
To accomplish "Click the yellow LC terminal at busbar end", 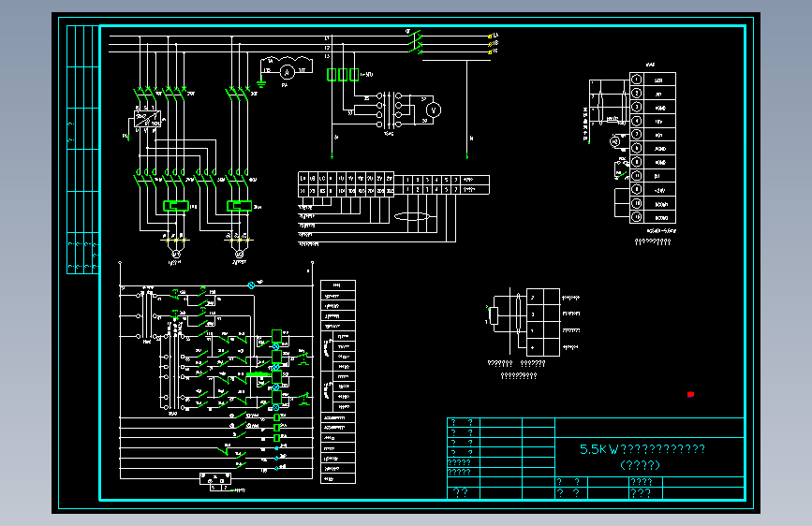I will [490, 51].
